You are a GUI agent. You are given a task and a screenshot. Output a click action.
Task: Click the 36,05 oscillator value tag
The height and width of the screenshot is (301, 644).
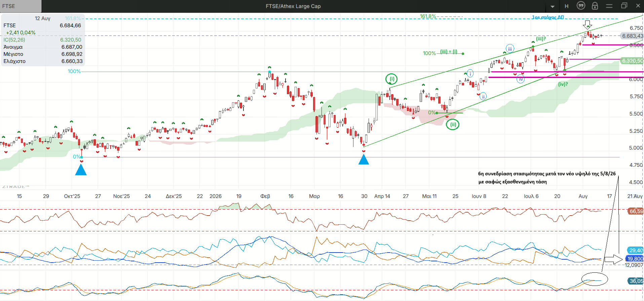coord(636,281)
